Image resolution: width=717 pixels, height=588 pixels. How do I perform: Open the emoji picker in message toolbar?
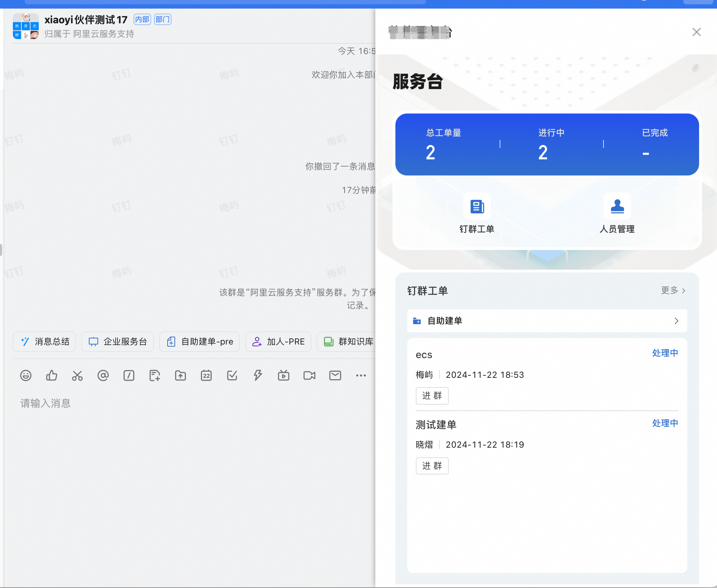coord(26,375)
